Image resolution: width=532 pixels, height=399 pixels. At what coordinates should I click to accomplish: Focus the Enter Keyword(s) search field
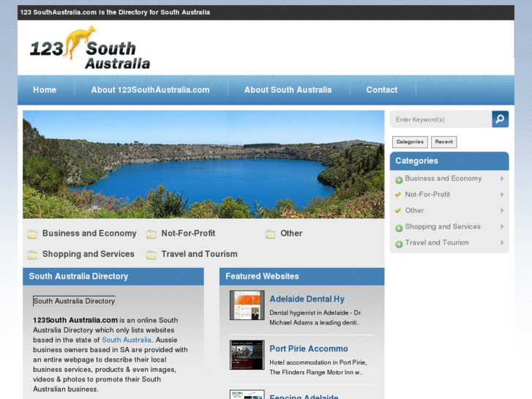[441, 119]
